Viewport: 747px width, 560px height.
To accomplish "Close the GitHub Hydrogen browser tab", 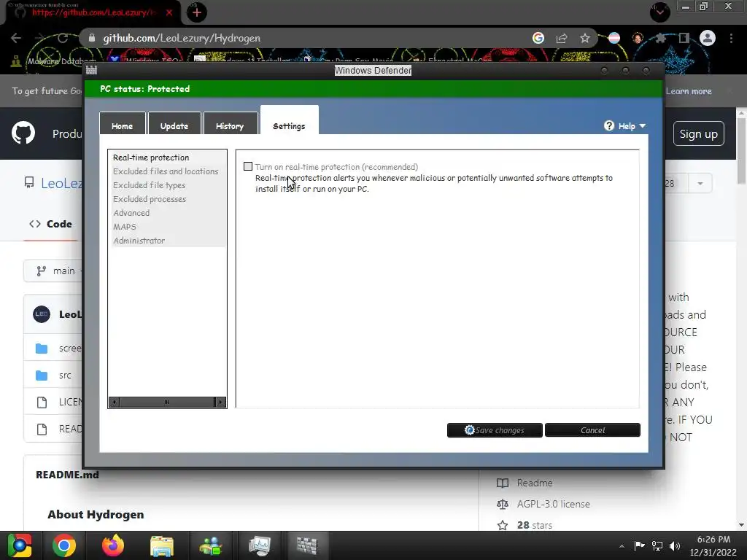I will pyautogui.click(x=169, y=12).
